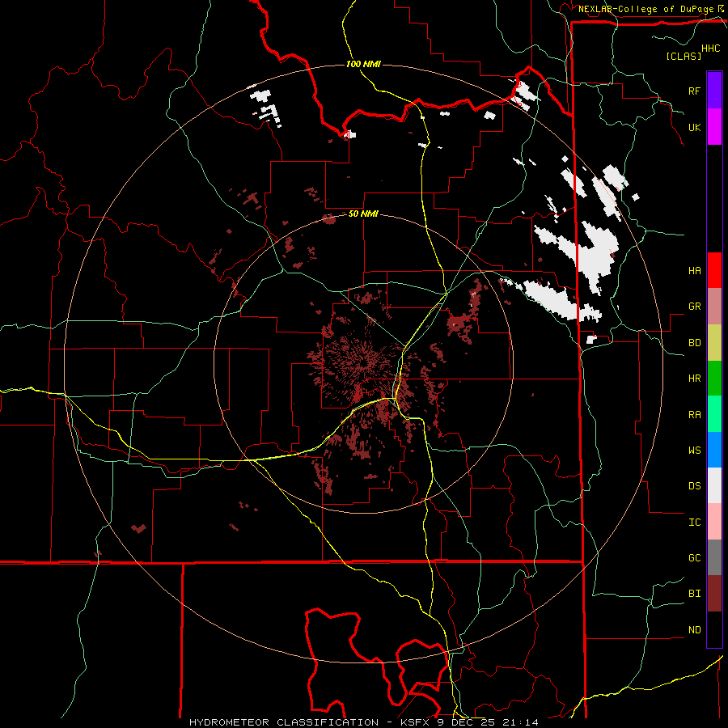The height and width of the screenshot is (728, 728).
Task: Click the mint green RA legend swatch
Action: pos(714,413)
